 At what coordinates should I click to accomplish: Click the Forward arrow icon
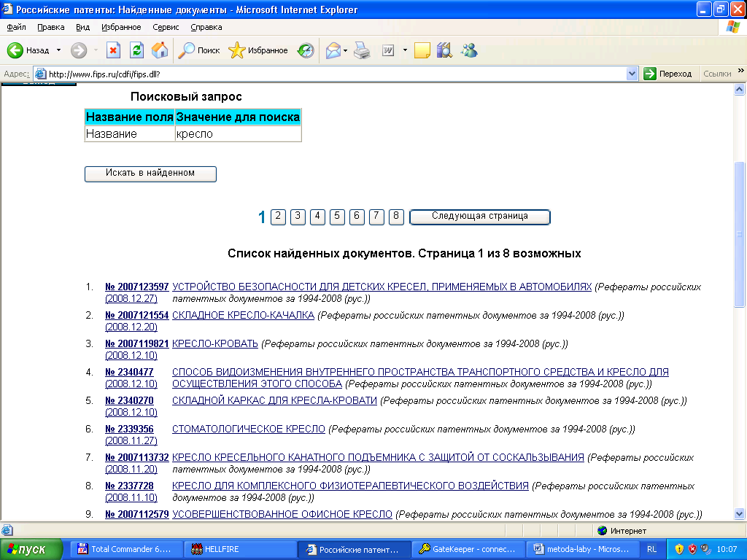coord(79,50)
